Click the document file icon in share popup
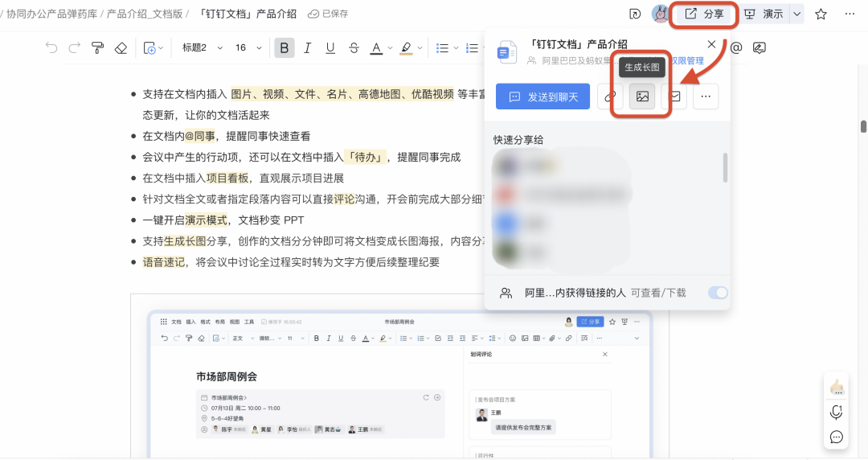This screenshot has height=460, width=868. click(507, 52)
